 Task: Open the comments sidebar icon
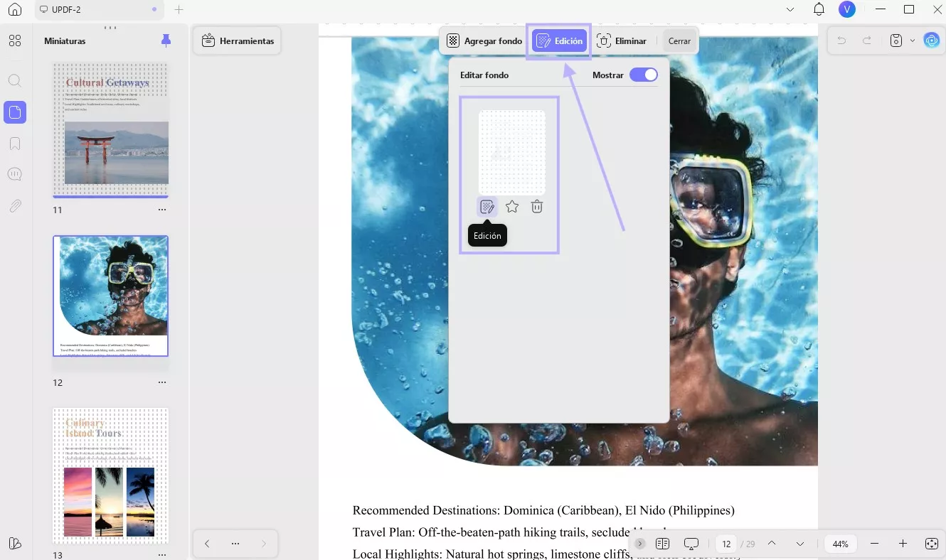pyautogui.click(x=15, y=175)
